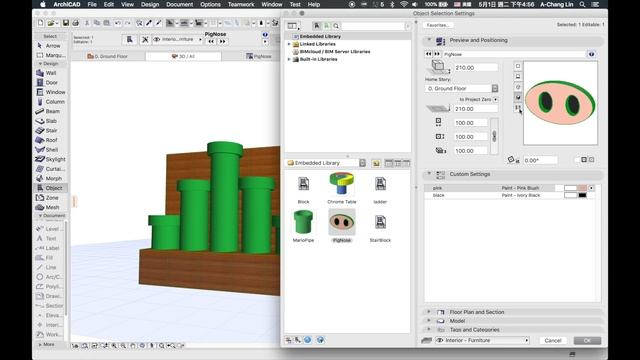This screenshot has height=360, width=640.
Task: Click the rotation angle input field
Action: click(x=540, y=160)
